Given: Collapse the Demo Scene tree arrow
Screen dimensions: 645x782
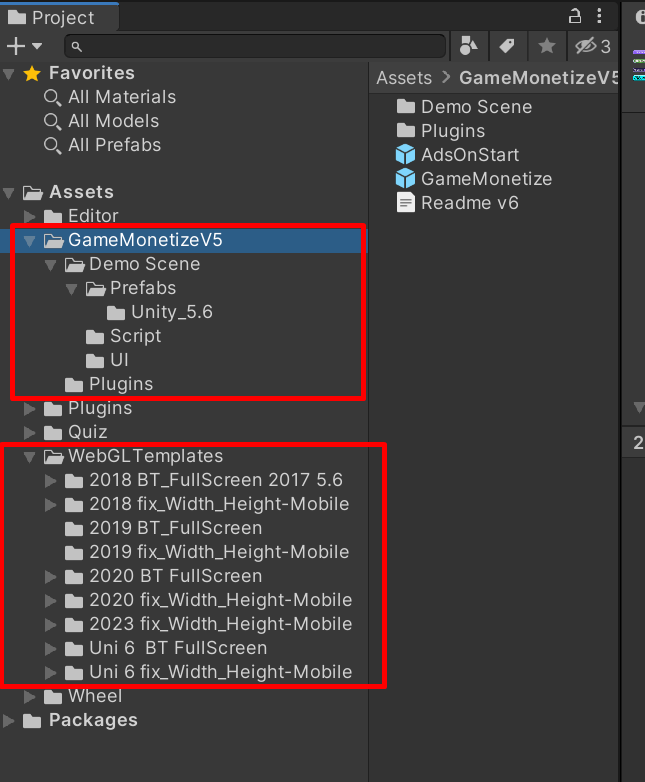Looking at the screenshot, I should click(x=51, y=265).
